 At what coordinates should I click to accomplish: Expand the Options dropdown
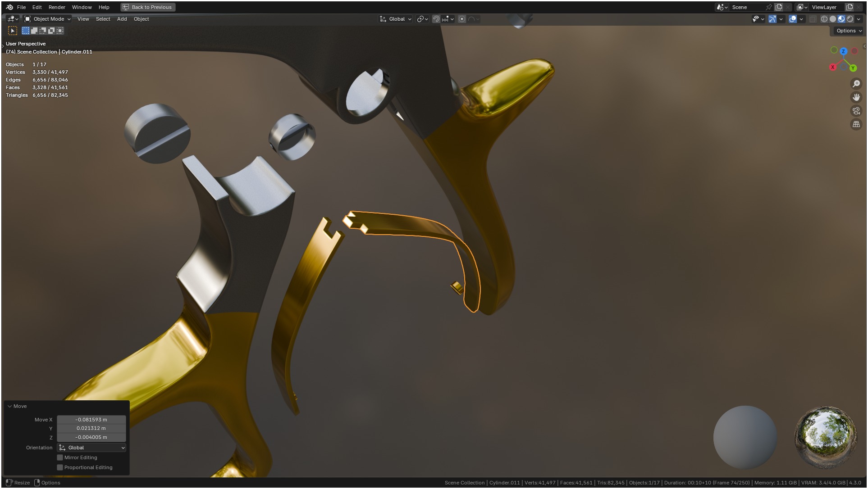tap(849, 31)
